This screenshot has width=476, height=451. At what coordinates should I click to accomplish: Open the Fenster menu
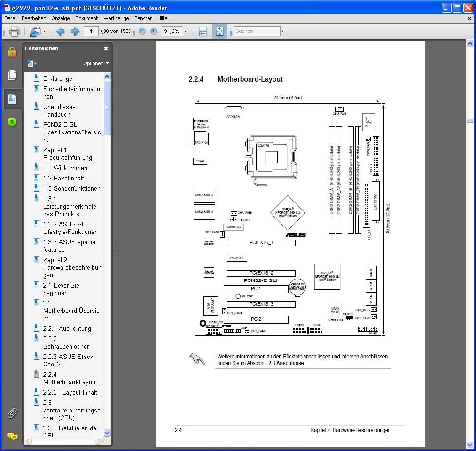coord(143,18)
